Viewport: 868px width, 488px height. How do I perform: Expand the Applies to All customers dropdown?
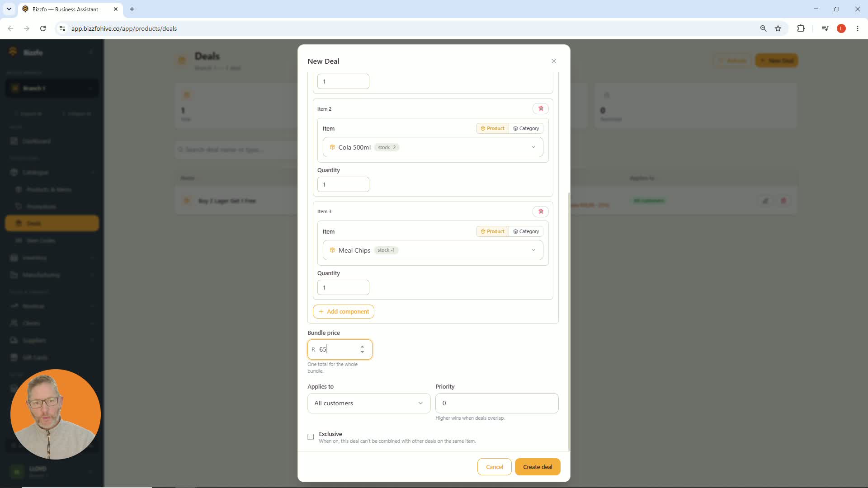point(369,404)
